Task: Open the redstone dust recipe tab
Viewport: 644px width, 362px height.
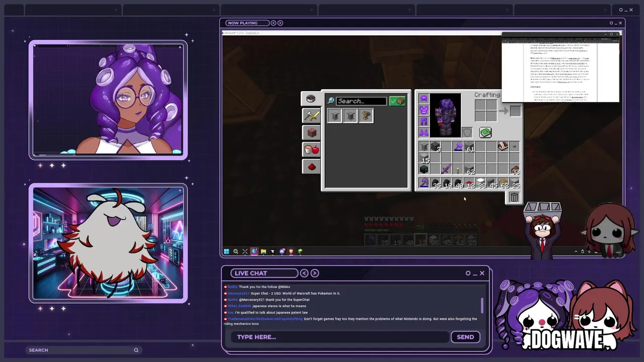Action: (x=311, y=167)
